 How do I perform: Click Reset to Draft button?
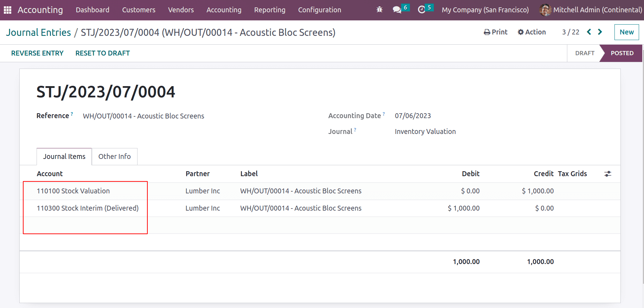(x=102, y=53)
